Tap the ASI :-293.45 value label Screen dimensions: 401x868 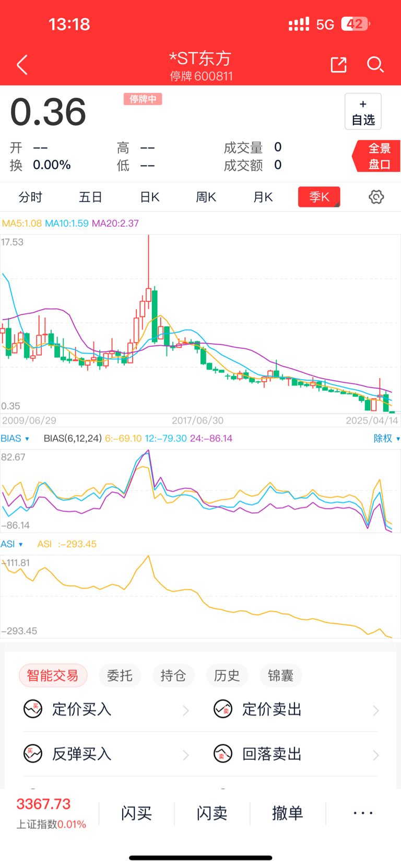[67, 544]
